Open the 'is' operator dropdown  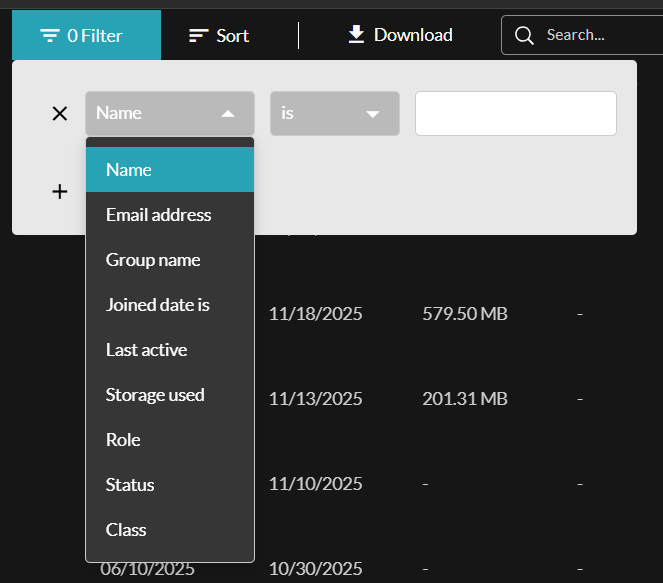point(335,113)
